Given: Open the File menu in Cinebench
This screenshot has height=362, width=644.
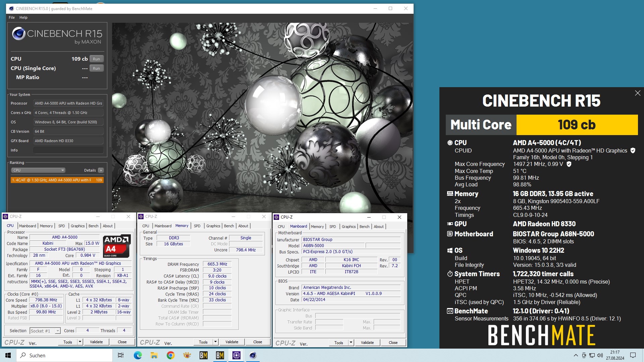Looking at the screenshot, I should (x=12, y=17).
